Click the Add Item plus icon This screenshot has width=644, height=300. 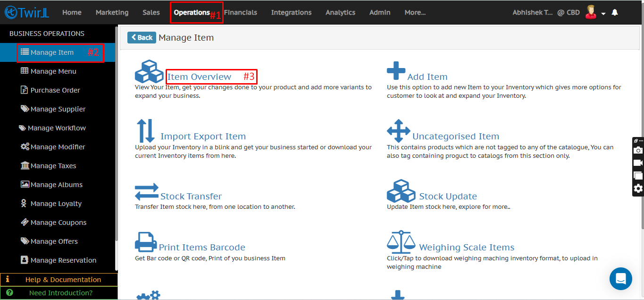396,71
